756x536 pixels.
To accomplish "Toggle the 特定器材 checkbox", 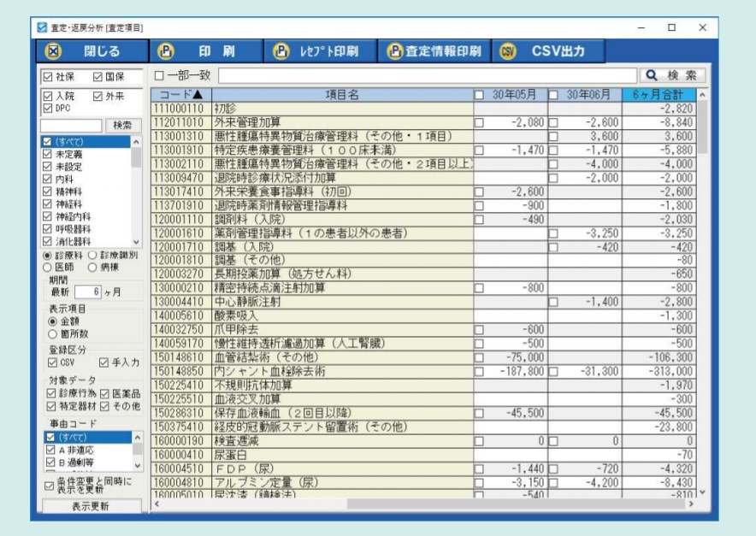I will 51,406.
